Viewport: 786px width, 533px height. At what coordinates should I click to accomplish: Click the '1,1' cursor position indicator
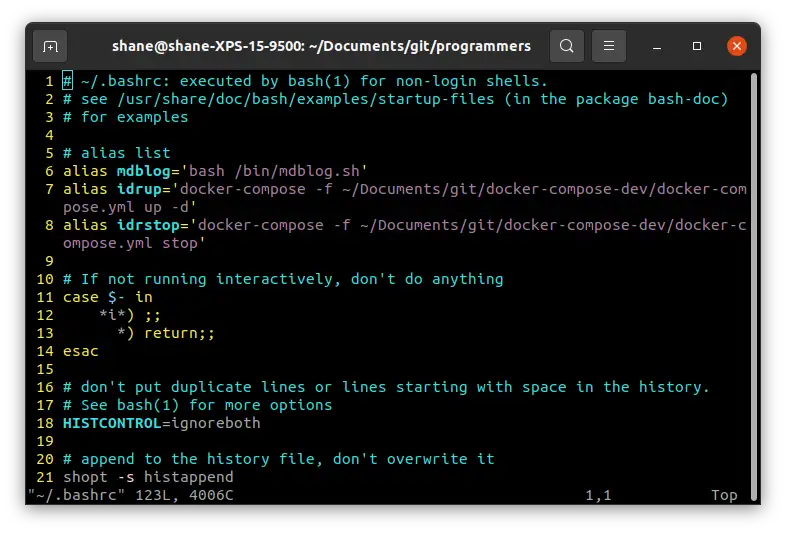599,495
